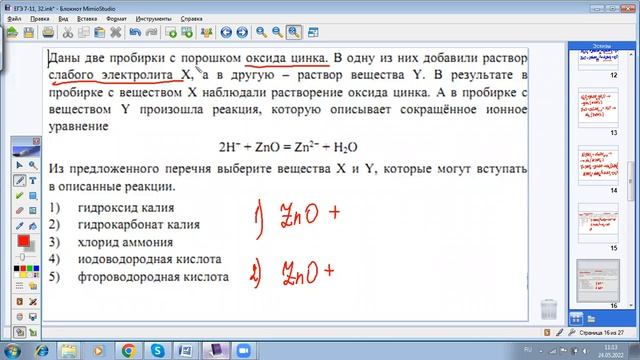Open the line style options icon

19,286
